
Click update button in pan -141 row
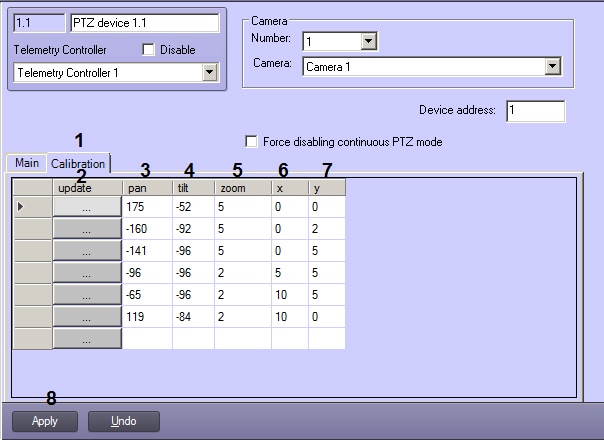point(87,251)
